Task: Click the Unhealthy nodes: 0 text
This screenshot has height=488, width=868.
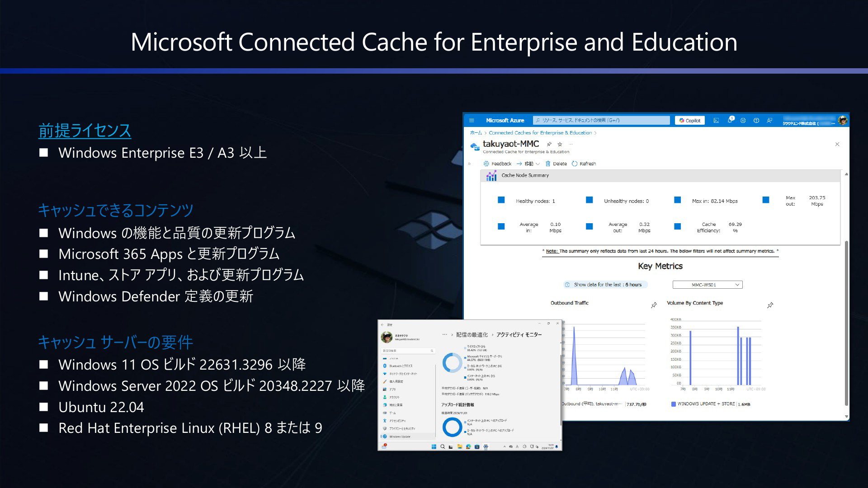Action: click(626, 201)
